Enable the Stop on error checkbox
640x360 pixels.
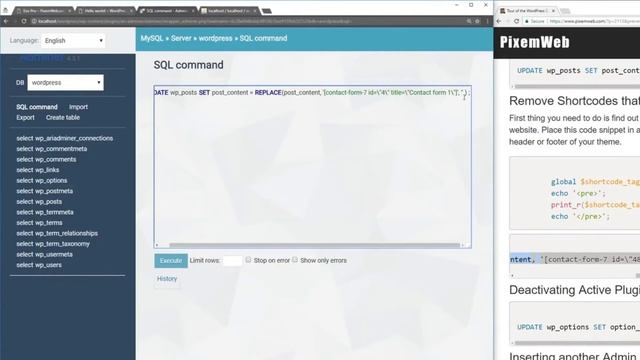[248, 260]
